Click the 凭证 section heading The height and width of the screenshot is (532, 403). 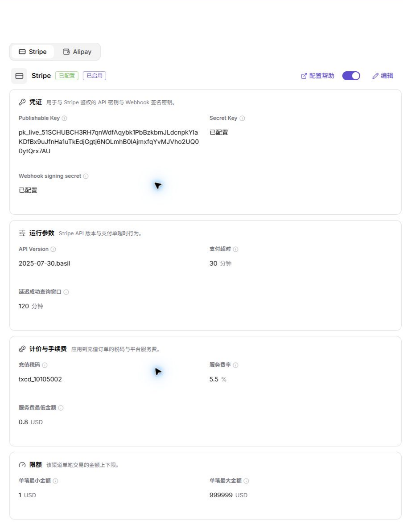point(36,102)
